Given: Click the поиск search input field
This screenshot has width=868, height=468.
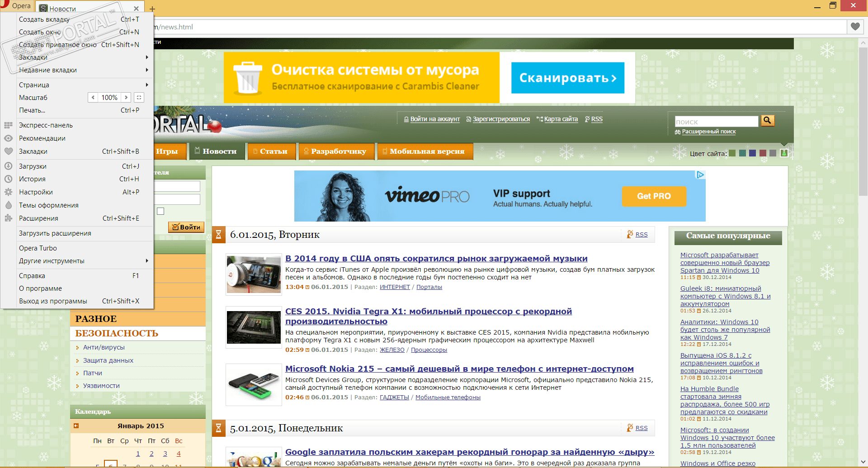Looking at the screenshot, I should tap(716, 121).
